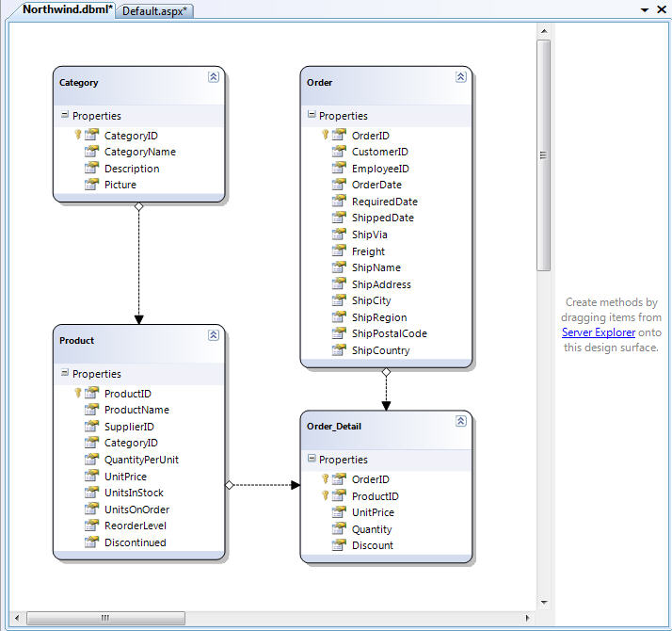
Task: Click the property icon next to Quantity
Action: point(339,529)
